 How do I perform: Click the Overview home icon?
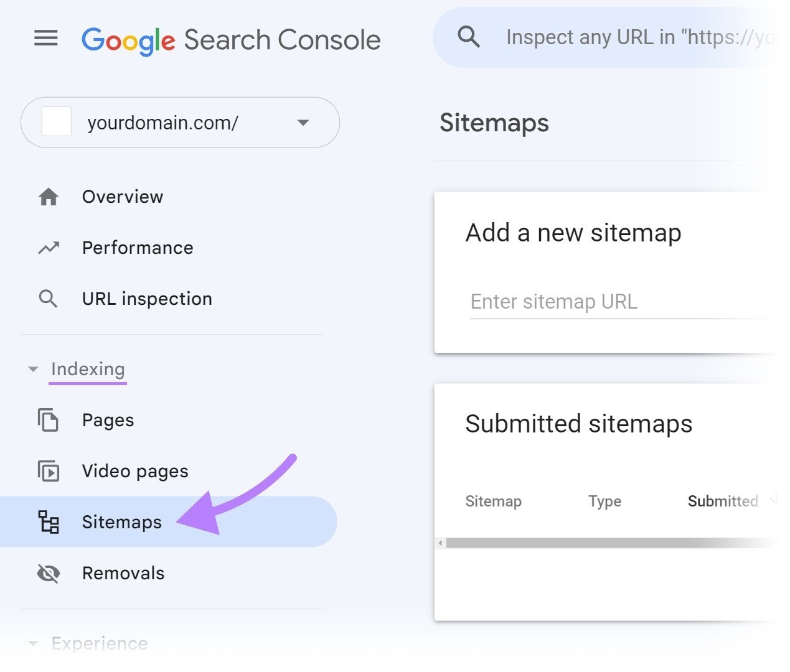(x=48, y=197)
